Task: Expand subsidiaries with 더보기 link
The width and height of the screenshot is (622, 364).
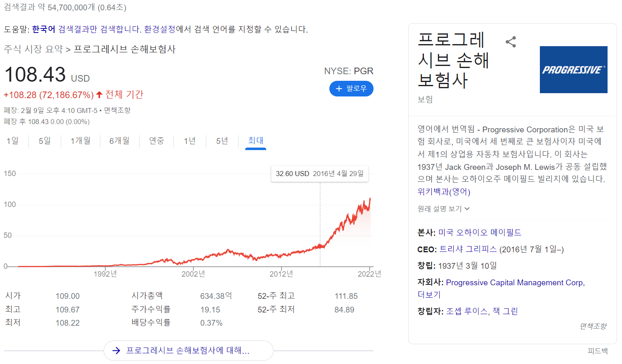Action: (x=429, y=295)
